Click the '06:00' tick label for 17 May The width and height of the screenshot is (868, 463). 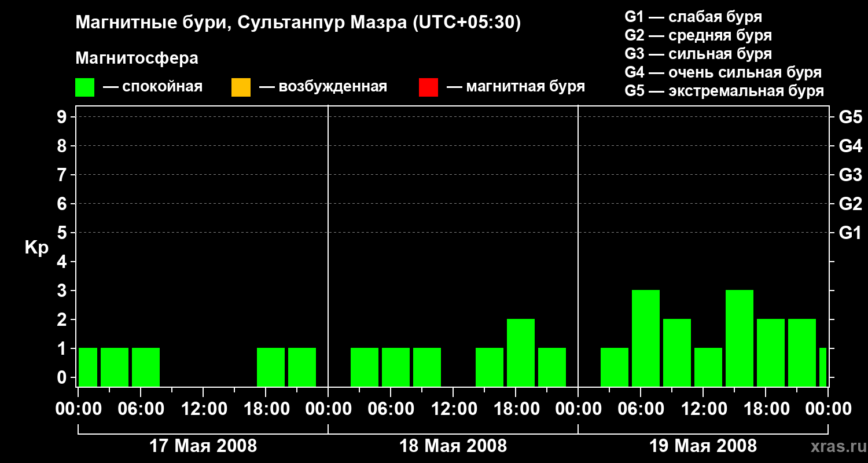pyautogui.click(x=141, y=409)
